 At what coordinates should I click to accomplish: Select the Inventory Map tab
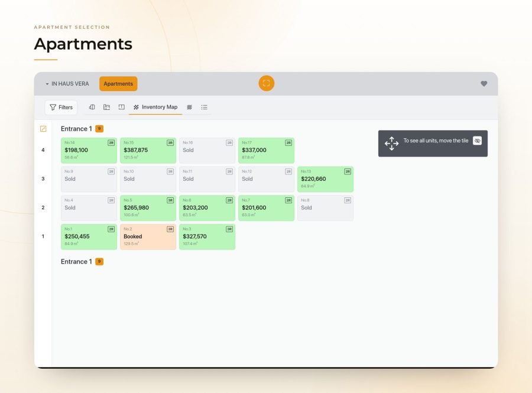pyautogui.click(x=155, y=107)
